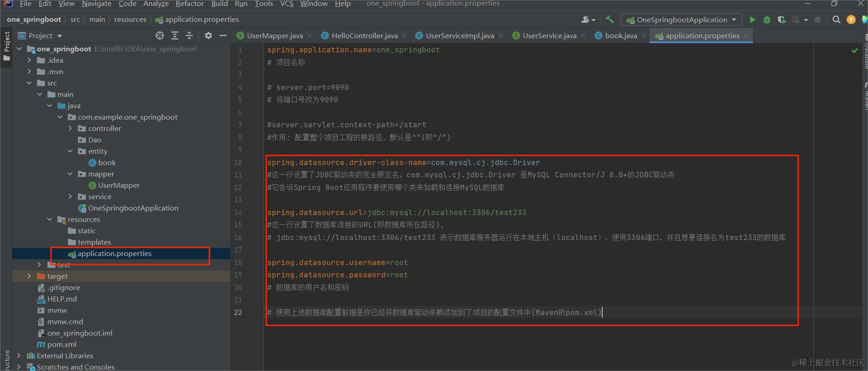
Task: Expand the service package
Action: [70, 196]
